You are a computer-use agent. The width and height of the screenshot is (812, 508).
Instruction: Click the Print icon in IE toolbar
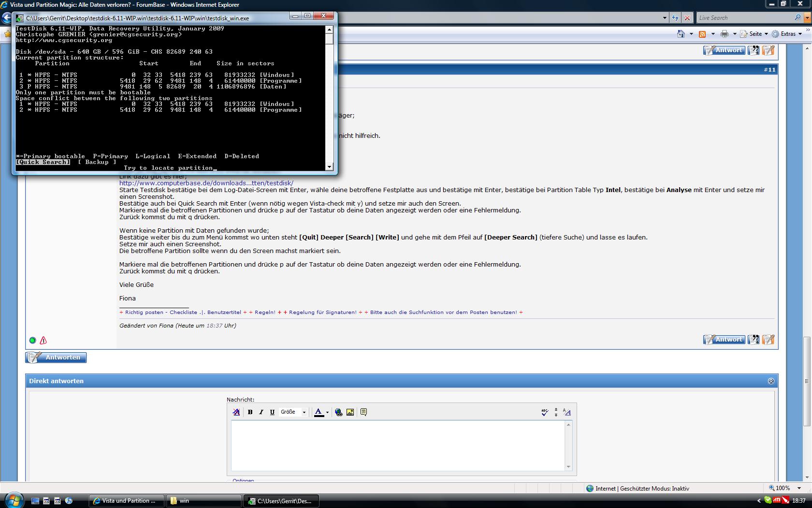(724, 34)
